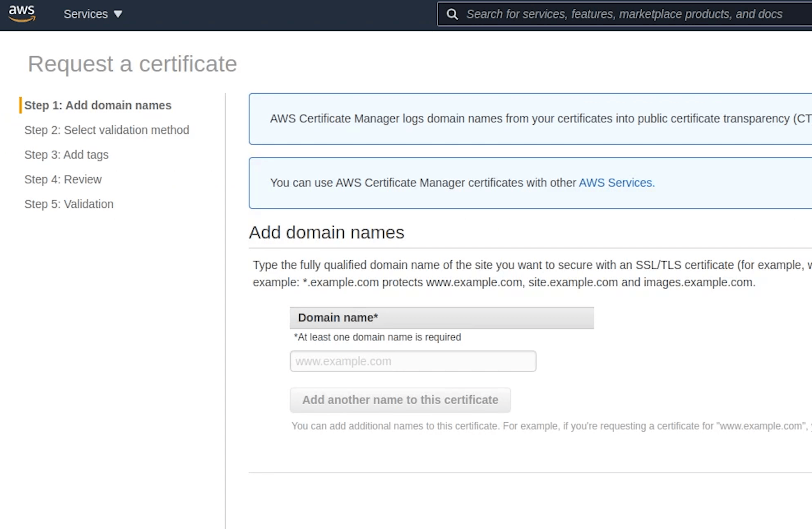Click the AWS logo home icon
The width and height of the screenshot is (812, 529).
pyautogui.click(x=22, y=14)
